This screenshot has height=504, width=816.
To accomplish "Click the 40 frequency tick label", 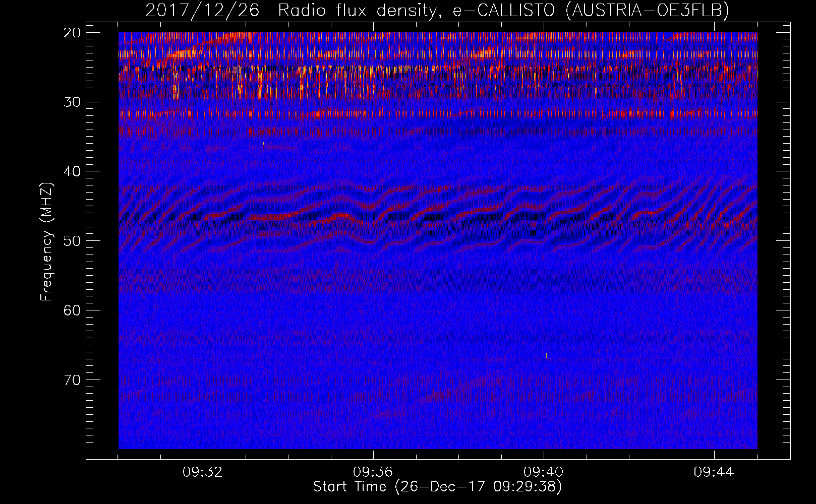I will coord(73,171).
